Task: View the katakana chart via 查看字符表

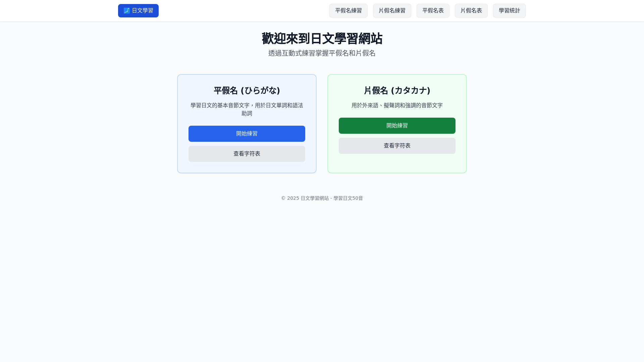Action: click(x=397, y=146)
